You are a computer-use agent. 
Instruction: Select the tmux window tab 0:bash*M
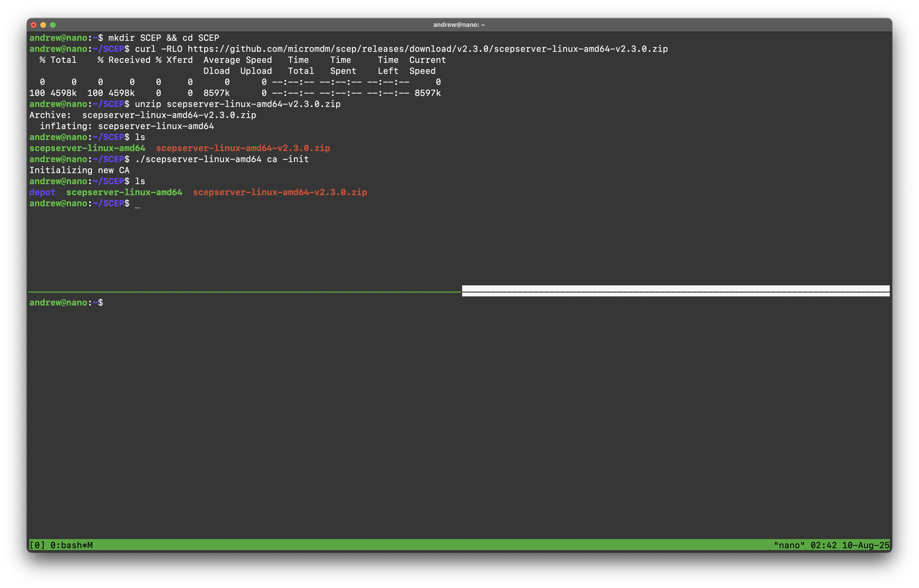tap(72, 545)
